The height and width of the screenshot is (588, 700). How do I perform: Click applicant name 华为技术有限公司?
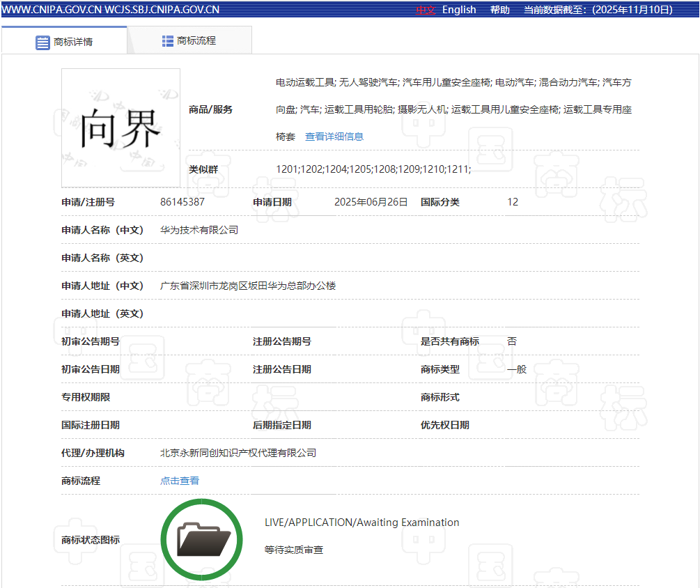[x=199, y=230]
